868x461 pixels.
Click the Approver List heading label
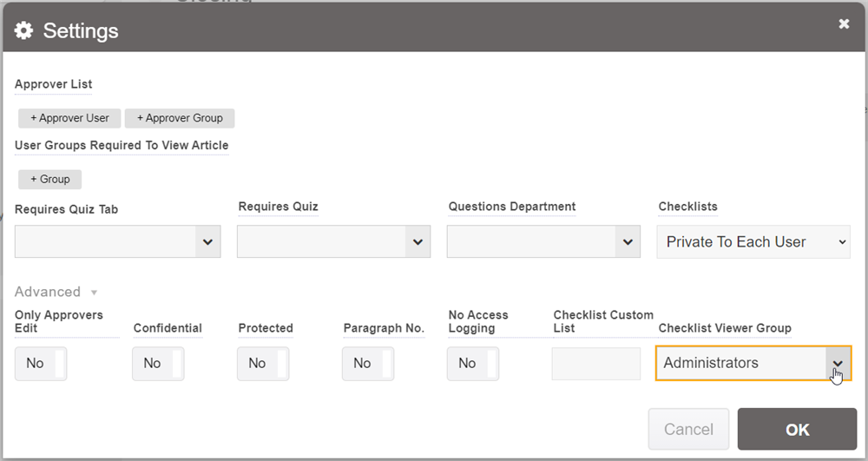[x=54, y=84]
